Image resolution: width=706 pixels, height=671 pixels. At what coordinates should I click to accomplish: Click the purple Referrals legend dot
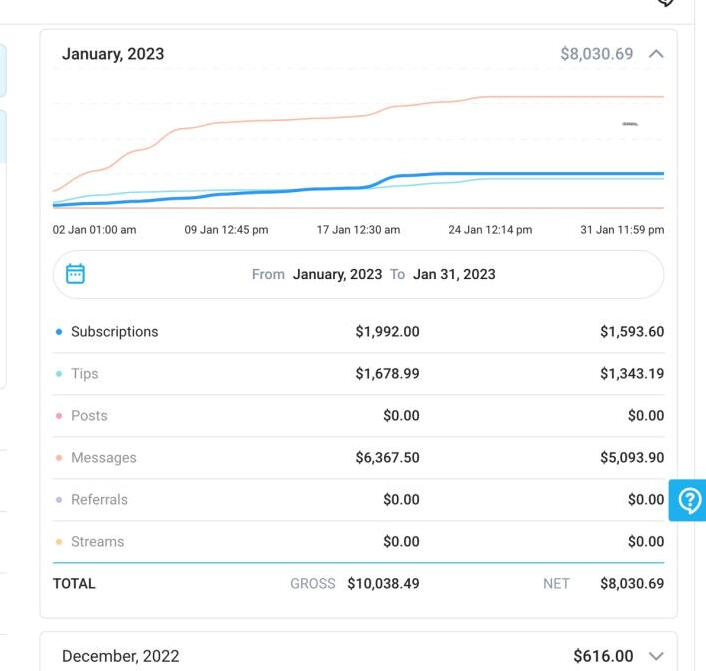(x=59, y=500)
